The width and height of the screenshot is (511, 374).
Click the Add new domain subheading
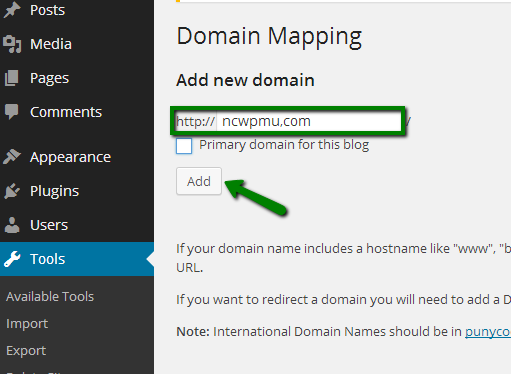pos(245,80)
